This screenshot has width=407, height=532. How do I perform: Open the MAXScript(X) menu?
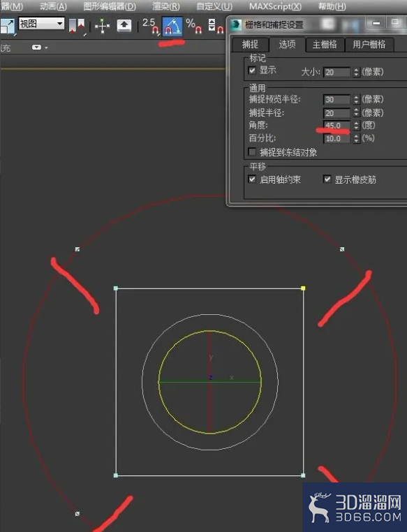coord(275,6)
